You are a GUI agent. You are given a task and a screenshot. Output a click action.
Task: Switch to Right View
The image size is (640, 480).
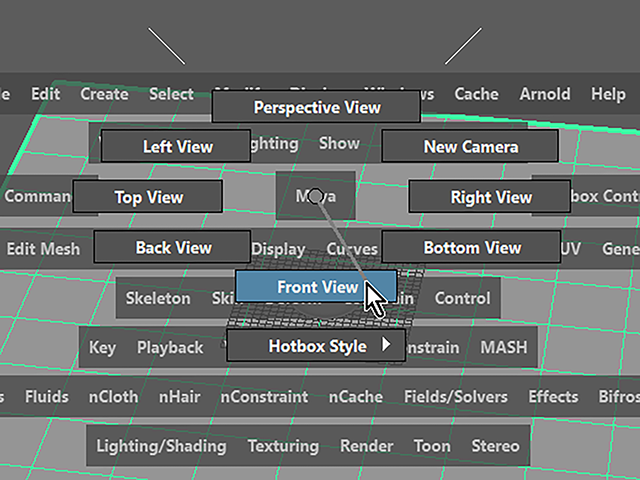[490, 197]
